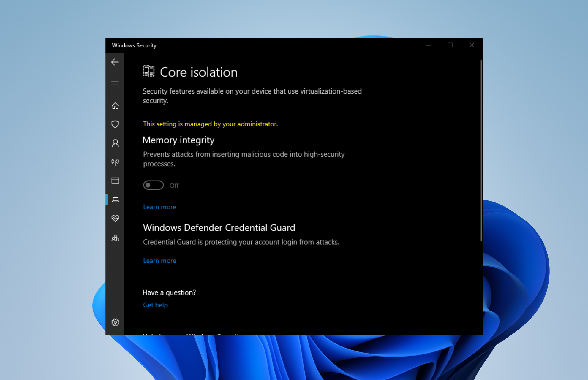Minimize the Windows Security window
This screenshot has width=588, height=380.
[x=428, y=45]
